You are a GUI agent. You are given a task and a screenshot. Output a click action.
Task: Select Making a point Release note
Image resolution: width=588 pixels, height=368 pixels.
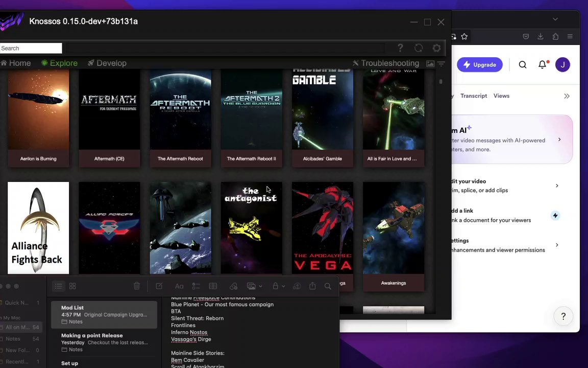(x=104, y=342)
